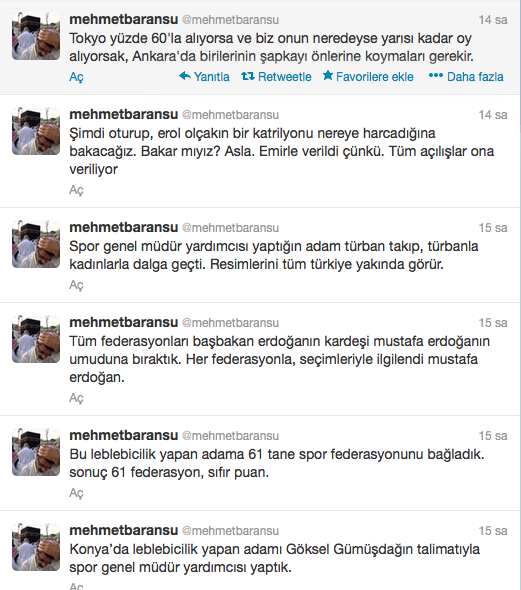The width and height of the screenshot is (521, 590).
Task: Click the Yanıtla reply link
Action: pyautogui.click(x=211, y=77)
